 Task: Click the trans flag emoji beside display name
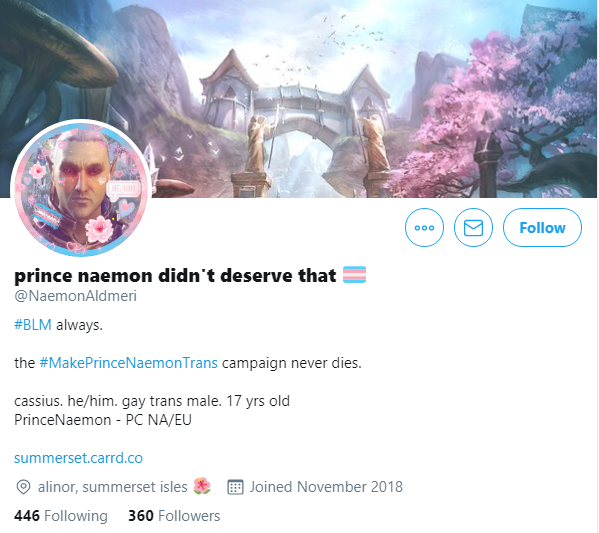pos(355,275)
